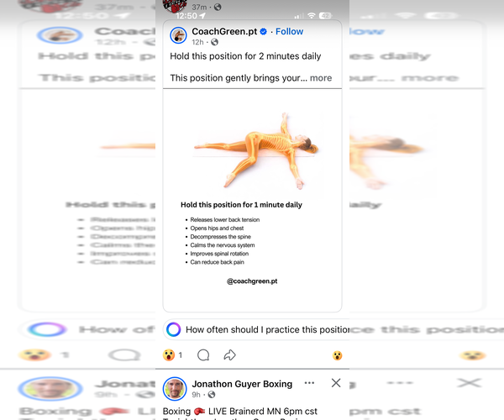Tap 'How often should I practice this position' prompt
Image resolution: width=504 pixels, height=420 pixels.
click(x=267, y=330)
